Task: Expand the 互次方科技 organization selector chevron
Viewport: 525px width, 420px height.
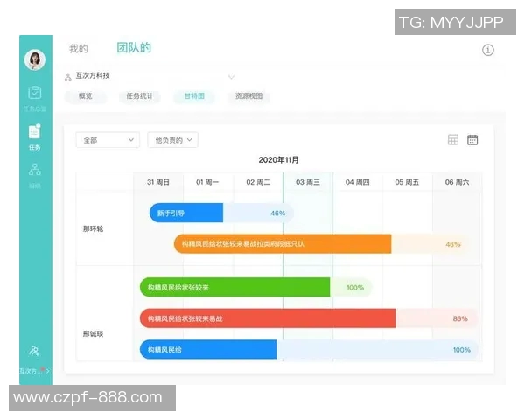Action: [232, 77]
